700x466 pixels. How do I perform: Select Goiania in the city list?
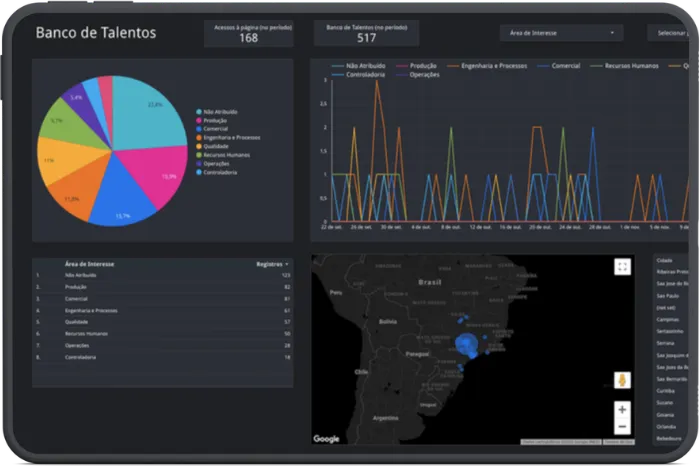click(x=665, y=415)
